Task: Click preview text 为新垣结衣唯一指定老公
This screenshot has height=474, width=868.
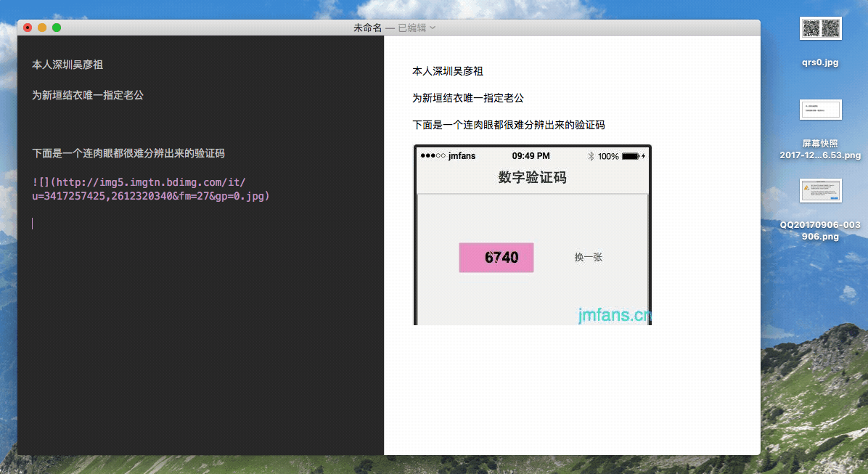Action: [468, 98]
